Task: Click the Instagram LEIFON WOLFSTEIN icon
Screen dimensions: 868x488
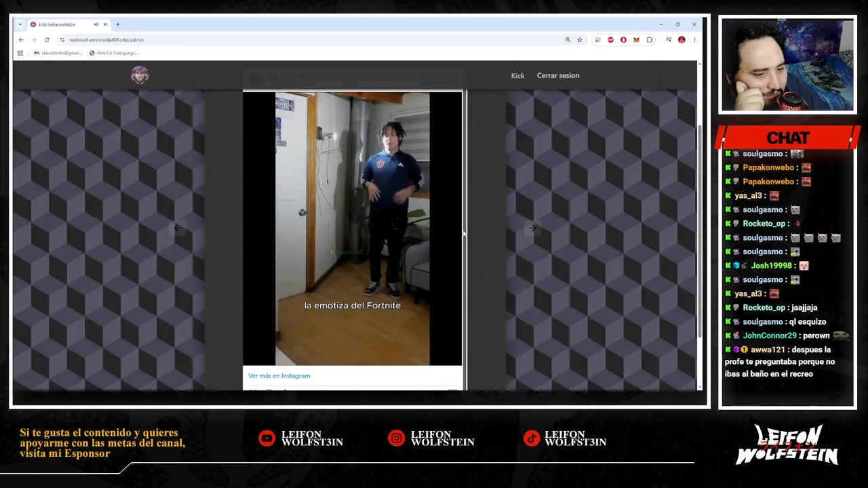Action: (396, 439)
